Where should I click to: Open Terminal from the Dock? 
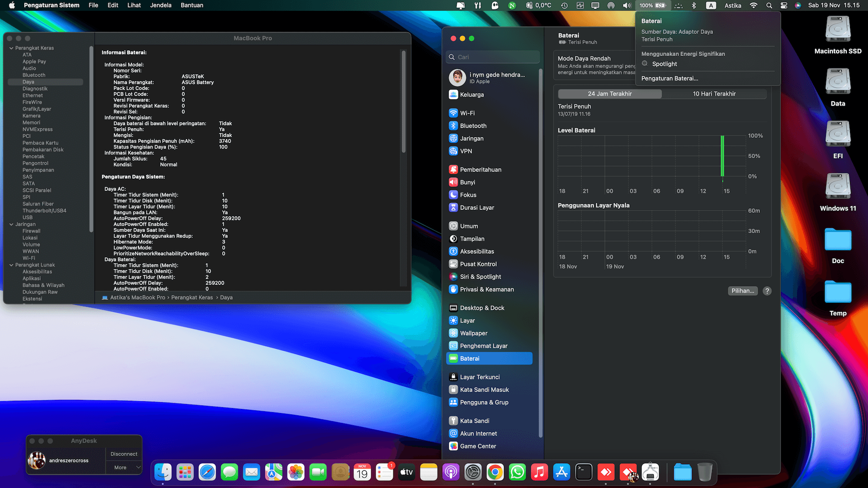click(584, 472)
